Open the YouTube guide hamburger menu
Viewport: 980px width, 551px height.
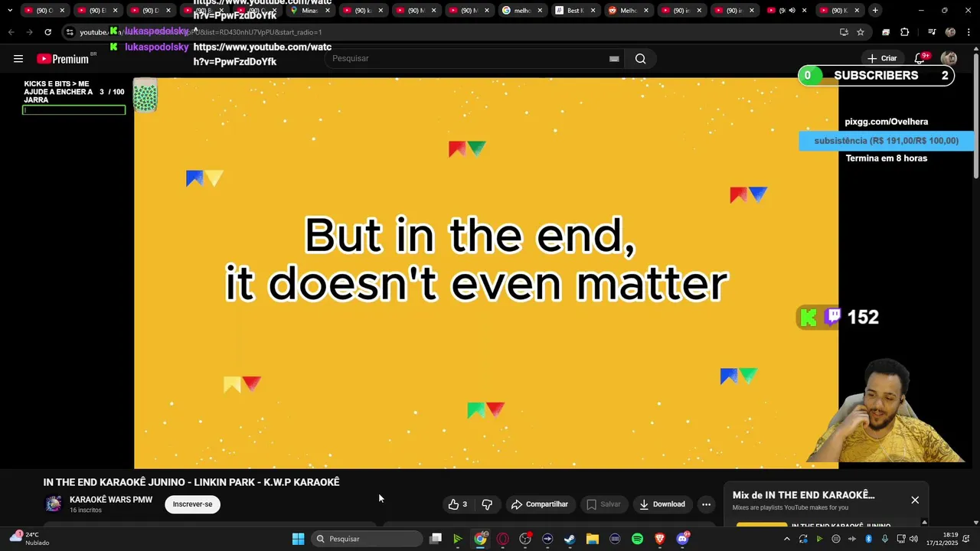[x=18, y=59]
